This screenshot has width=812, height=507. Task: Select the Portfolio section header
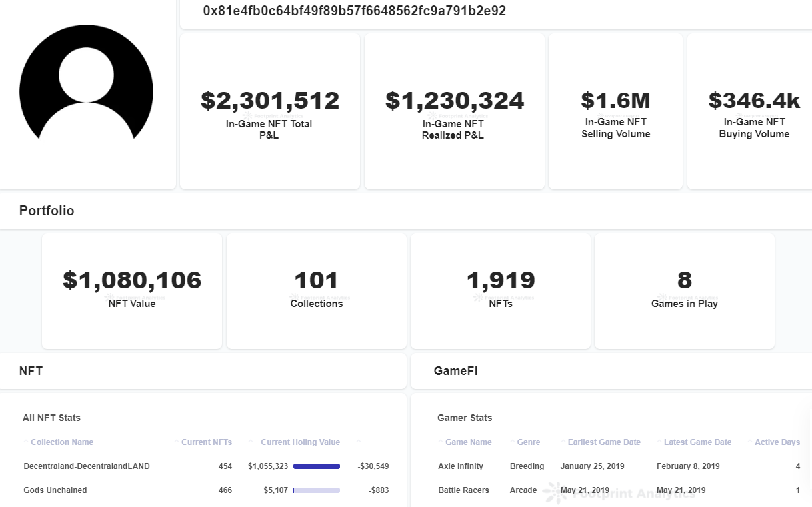(47, 211)
